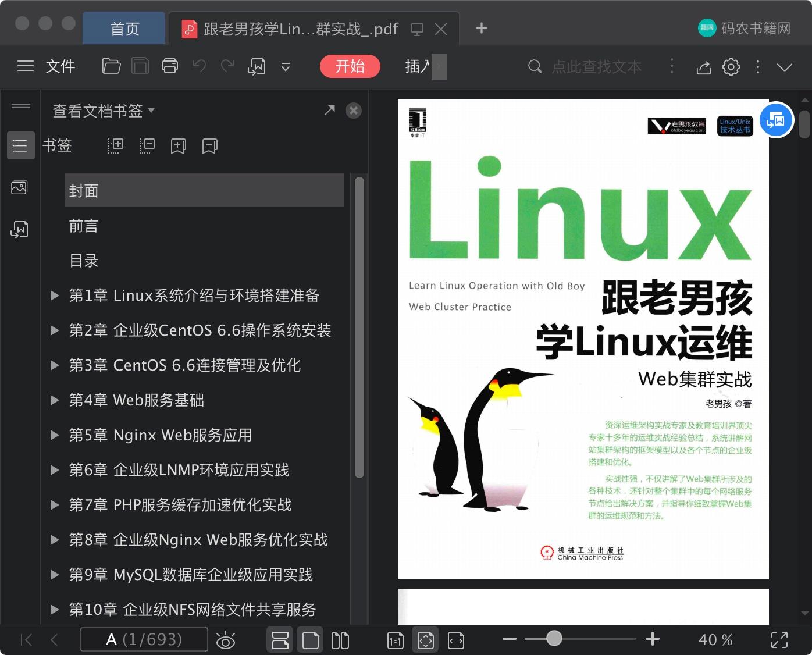The height and width of the screenshot is (655, 812).
Task: Close the PDF document tab
Action: pyautogui.click(x=441, y=29)
